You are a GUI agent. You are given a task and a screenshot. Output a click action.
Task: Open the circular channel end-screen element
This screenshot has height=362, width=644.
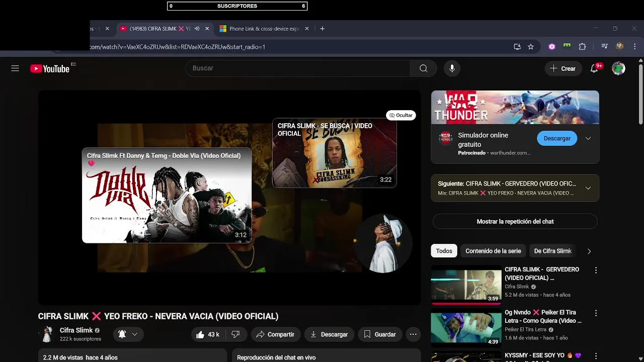click(382, 244)
